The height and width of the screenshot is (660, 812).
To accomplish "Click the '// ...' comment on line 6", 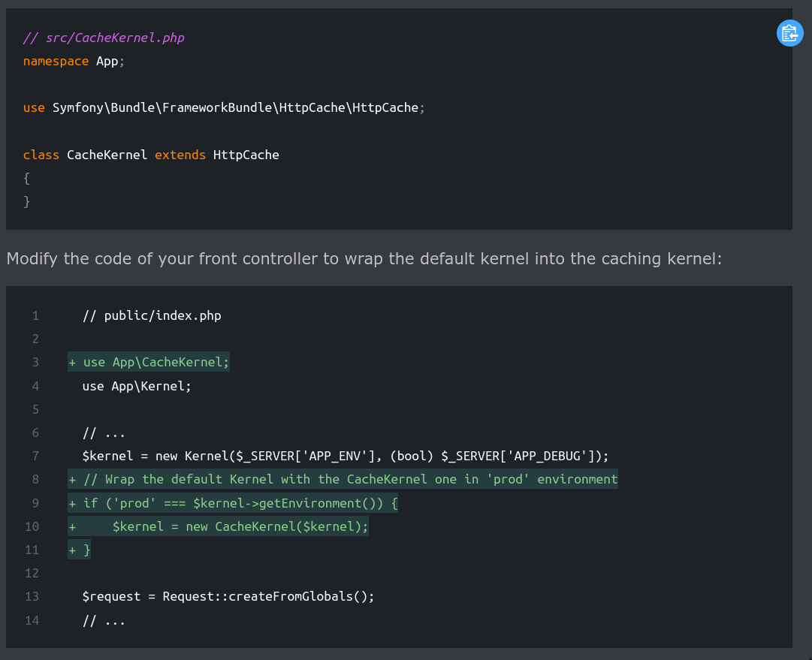I will pos(104,432).
